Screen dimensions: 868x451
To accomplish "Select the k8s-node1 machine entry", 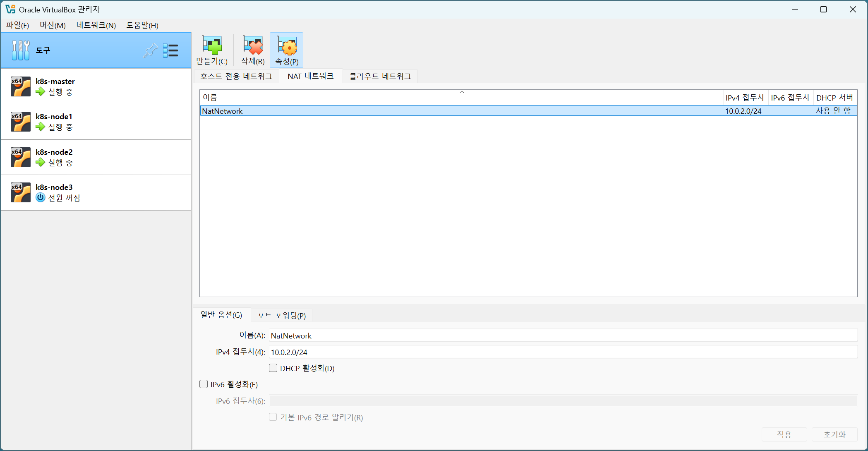I will click(96, 122).
